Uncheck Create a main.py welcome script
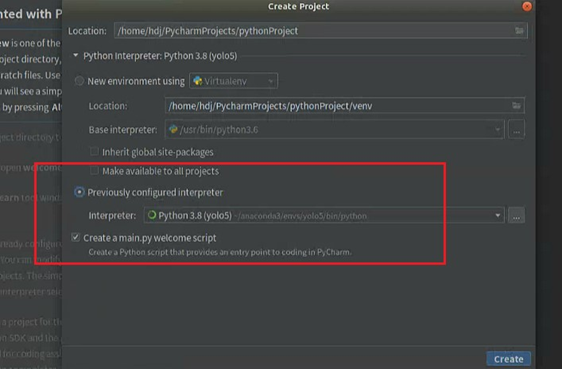The image size is (562, 369). coord(75,237)
